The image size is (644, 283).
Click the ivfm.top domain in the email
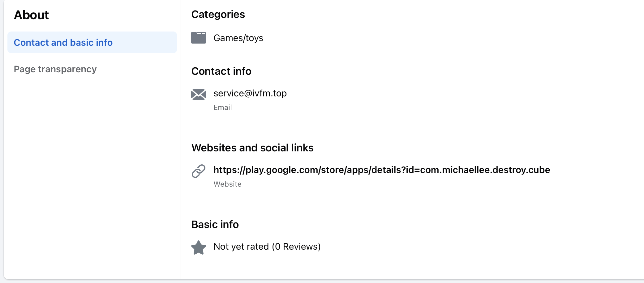(x=270, y=93)
